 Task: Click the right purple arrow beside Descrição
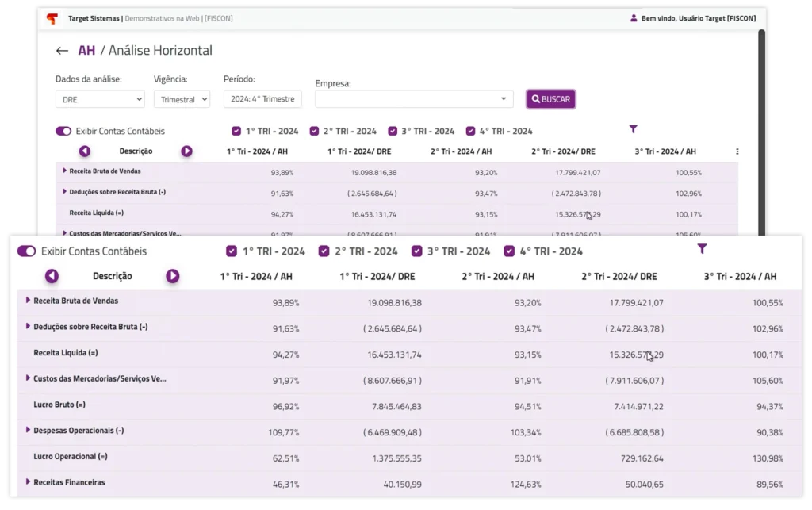coord(189,151)
